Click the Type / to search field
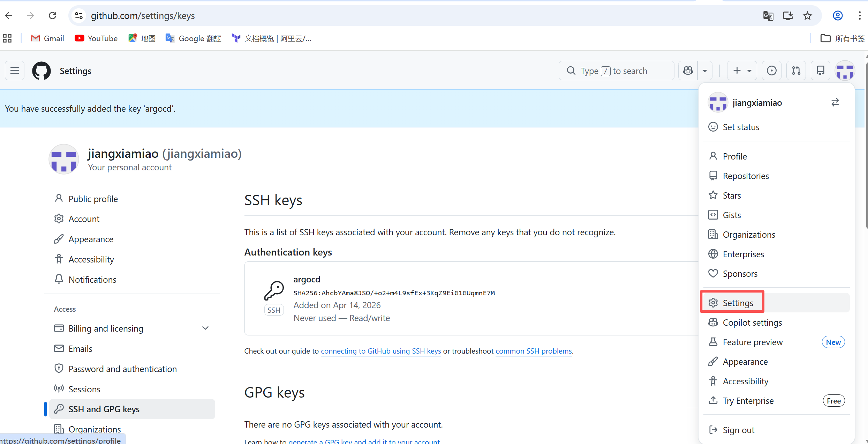Viewport: 868px width, 444px height. tap(616, 71)
